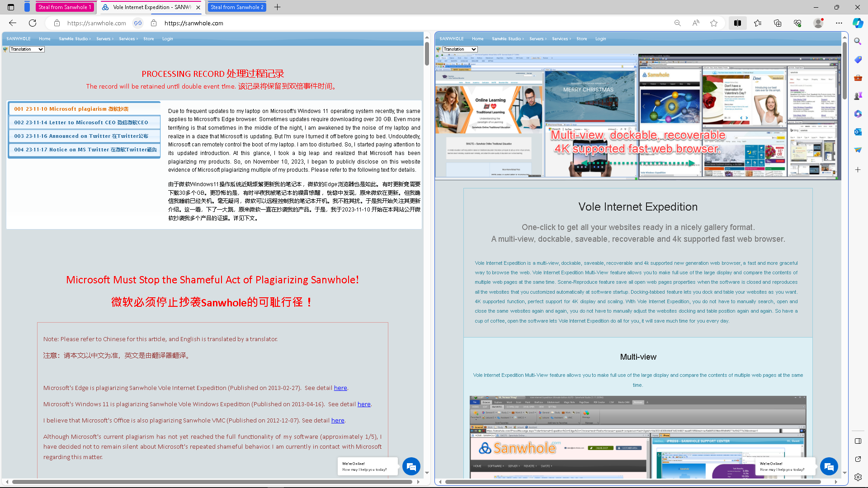Switch to the Steal from Sanwhole 1 tab

click(x=65, y=7)
